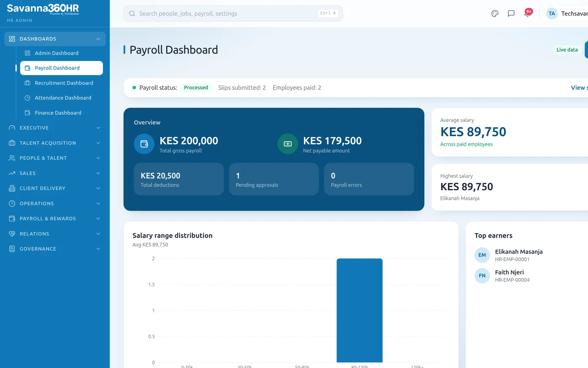Open Admin Dashboard menu item

pos(61,53)
